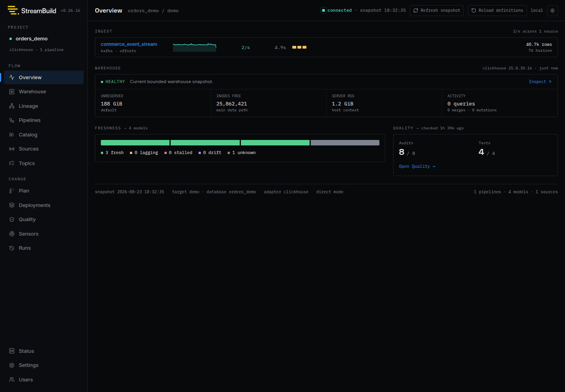Click '0 stalled' legend entry
The image size is (565, 392).
click(x=179, y=153)
